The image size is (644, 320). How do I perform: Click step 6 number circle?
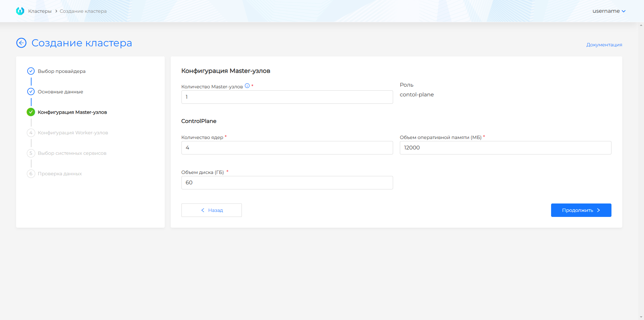pyautogui.click(x=31, y=174)
